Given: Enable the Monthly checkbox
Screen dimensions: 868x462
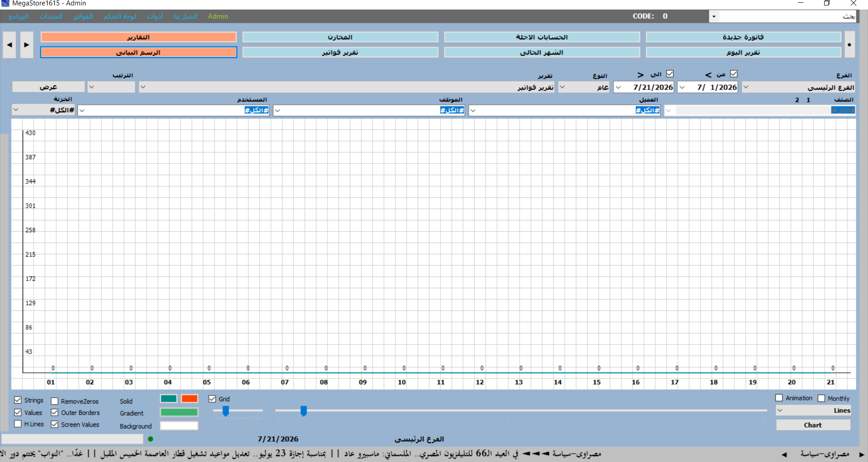Looking at the screenshot, I should [821, 398].
